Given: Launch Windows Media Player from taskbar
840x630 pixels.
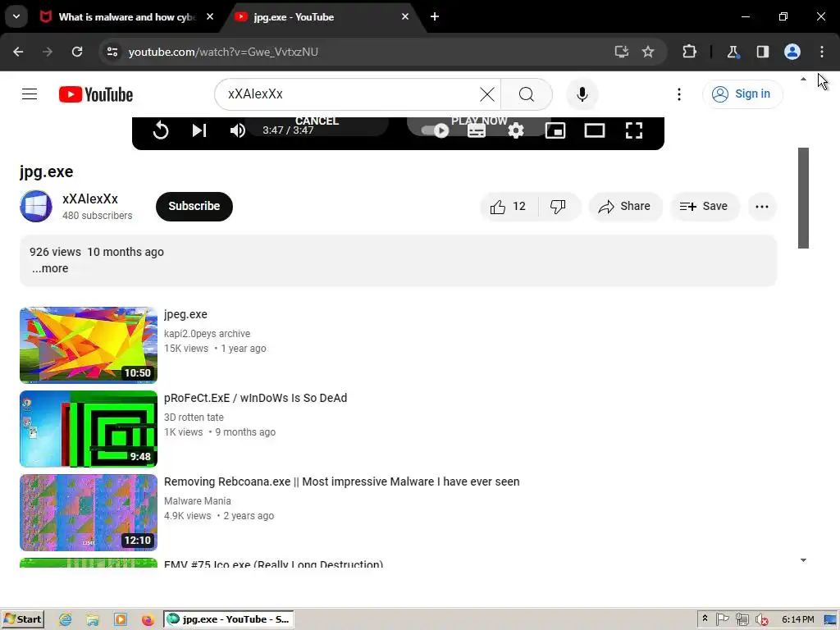Looking at the screenshot, I should click(x=121, y=620).
